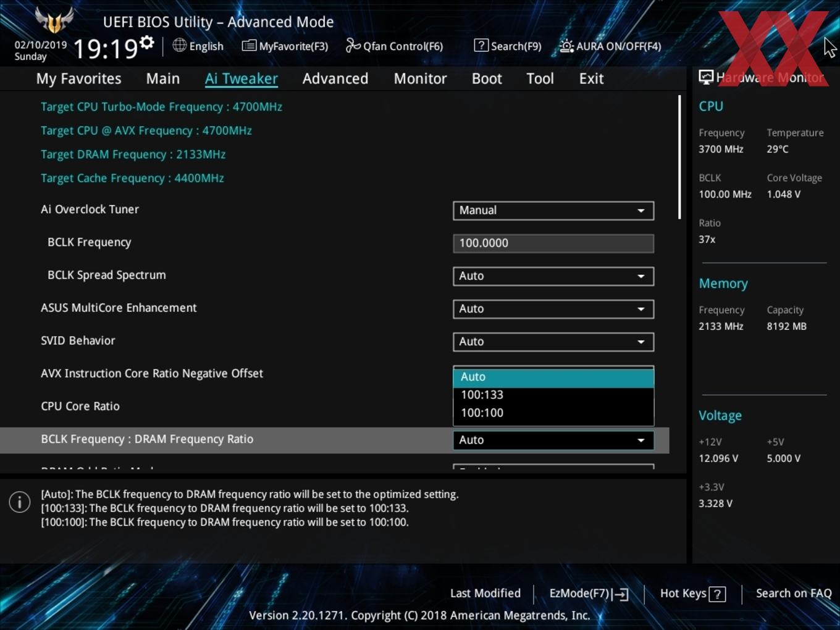Open ASUS MultiCore Enhancement dropdown
The image size is (840, 630).
[x=553, y=309]
